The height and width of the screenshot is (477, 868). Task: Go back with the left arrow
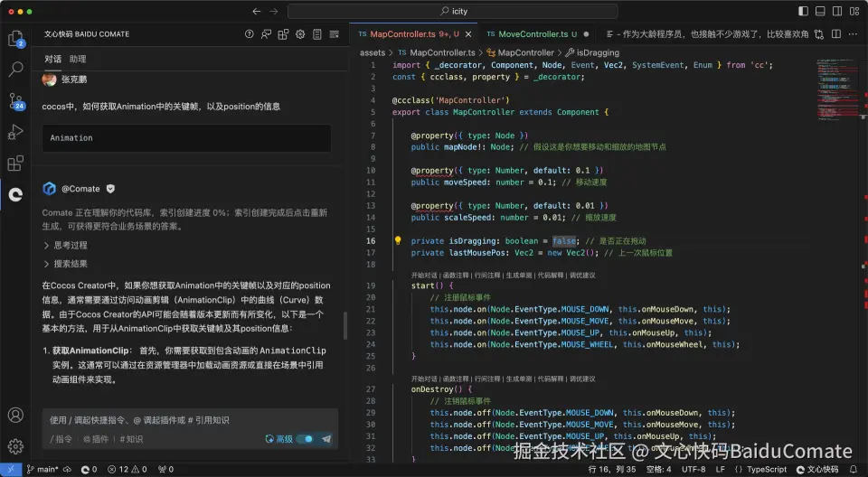[x=256, y=11]
